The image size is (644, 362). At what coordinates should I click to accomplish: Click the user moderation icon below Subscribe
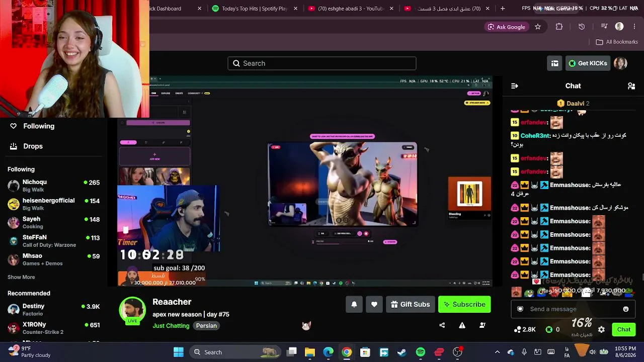pos(482,325)
